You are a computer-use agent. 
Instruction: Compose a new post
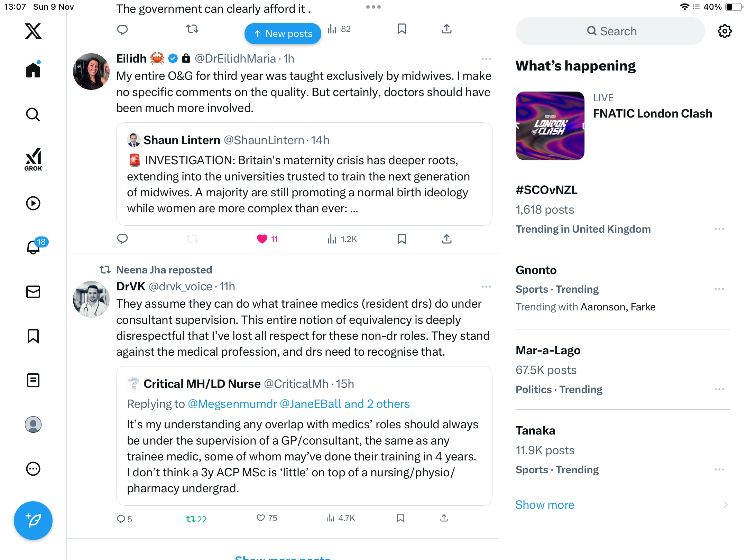coord(33,520)
